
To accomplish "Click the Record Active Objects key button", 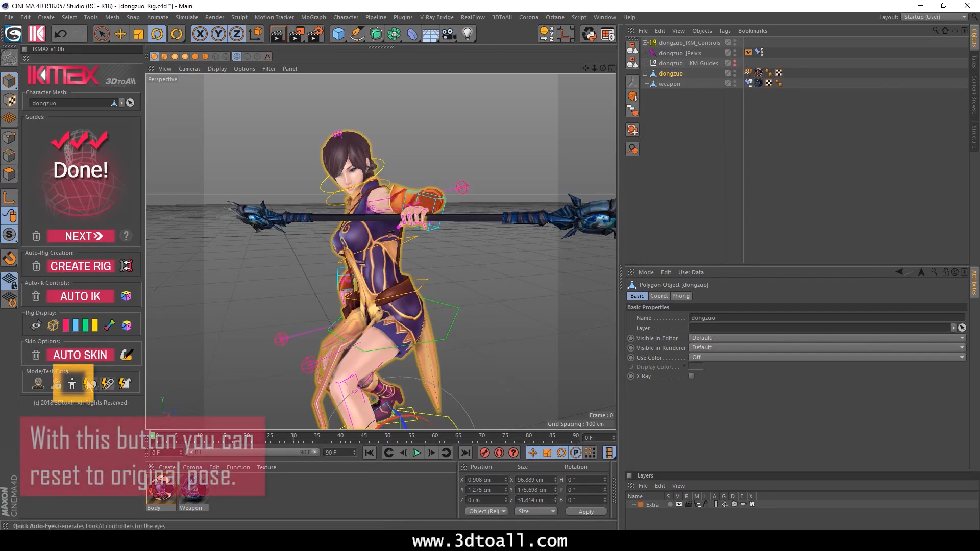I will pyautogui.click(x=485, y=453).
